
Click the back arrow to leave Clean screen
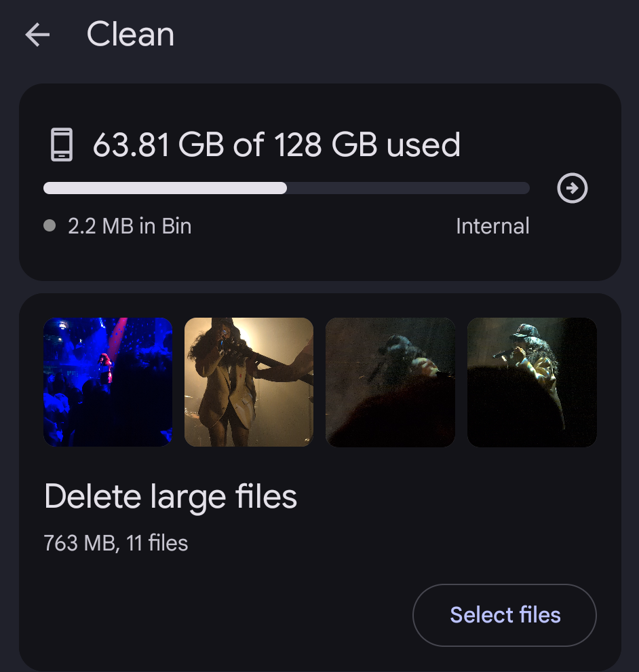[37, 35]
